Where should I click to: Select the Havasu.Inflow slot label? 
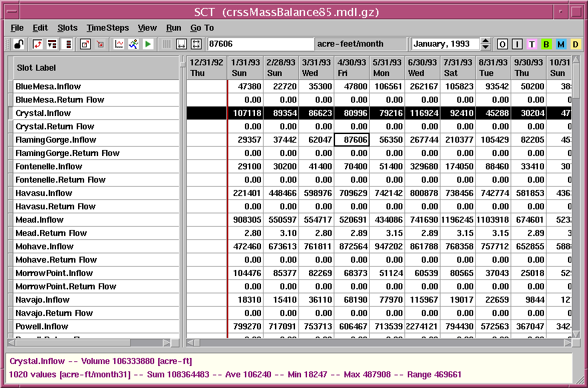[96, 193]
